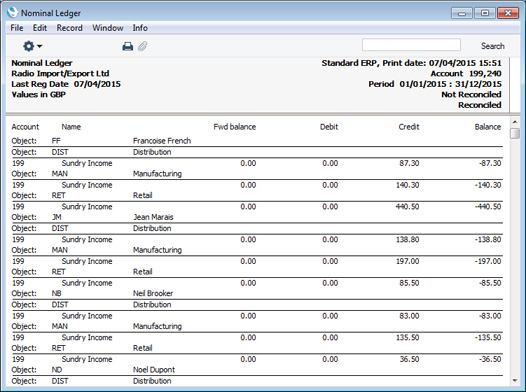Image resolution: width=526 pixels, height=392 pixels.
Task: Click the credit value 197.00
Action: pos(408,261)
